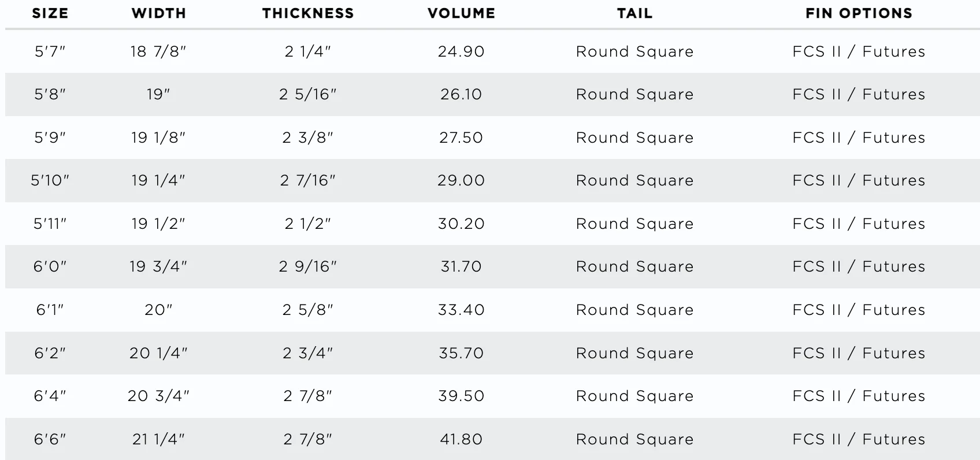This screenshot has width=980, height=460.
Task: Click the 2 9/16" thickness value
Action: 308,266
